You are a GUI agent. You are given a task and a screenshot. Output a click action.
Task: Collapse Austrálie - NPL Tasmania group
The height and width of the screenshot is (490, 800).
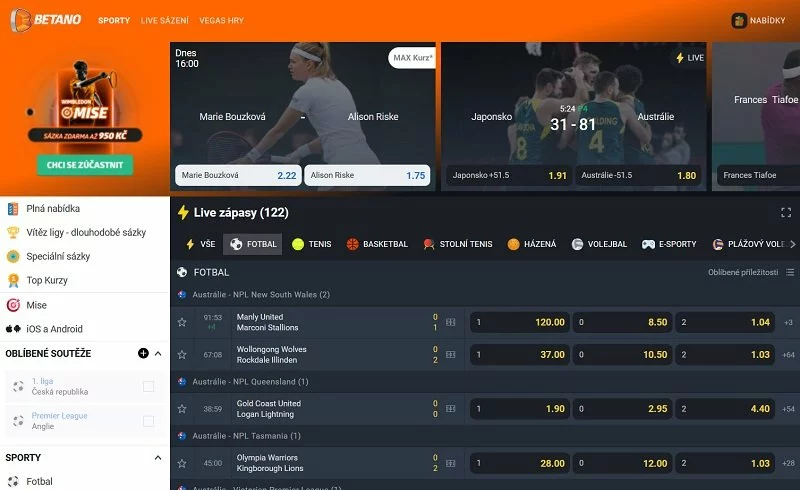[485, 435]
